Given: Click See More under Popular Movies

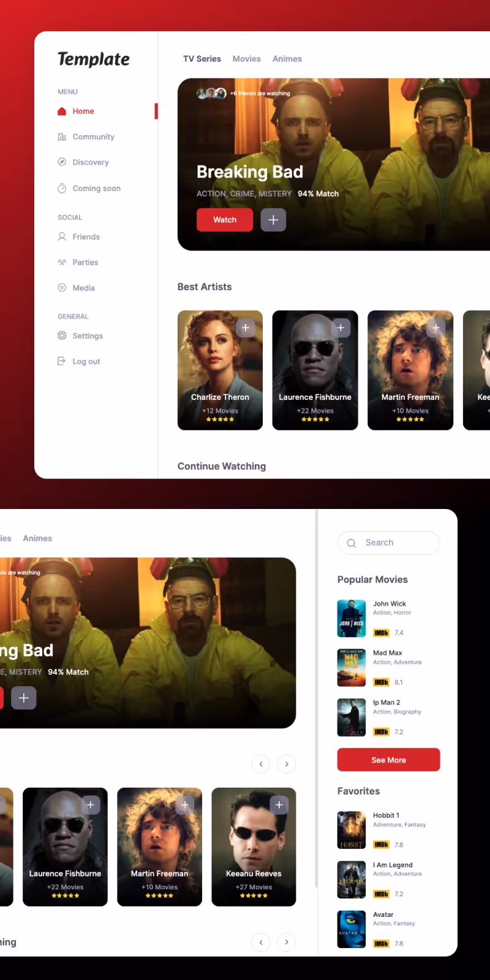Looking at the screenshot, I should pos(389,759).
